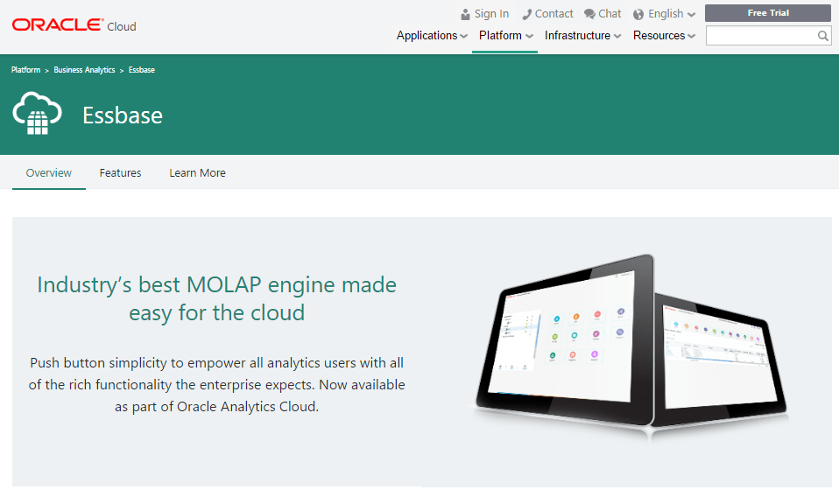Click the Sign In person icon

(465, 14)
